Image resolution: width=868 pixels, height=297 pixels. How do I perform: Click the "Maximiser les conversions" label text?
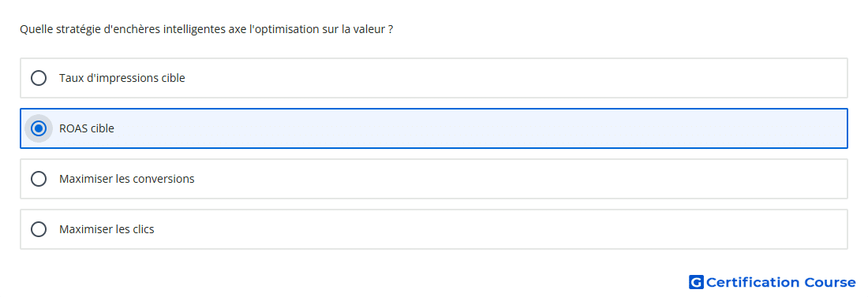(x=127, y=179)
